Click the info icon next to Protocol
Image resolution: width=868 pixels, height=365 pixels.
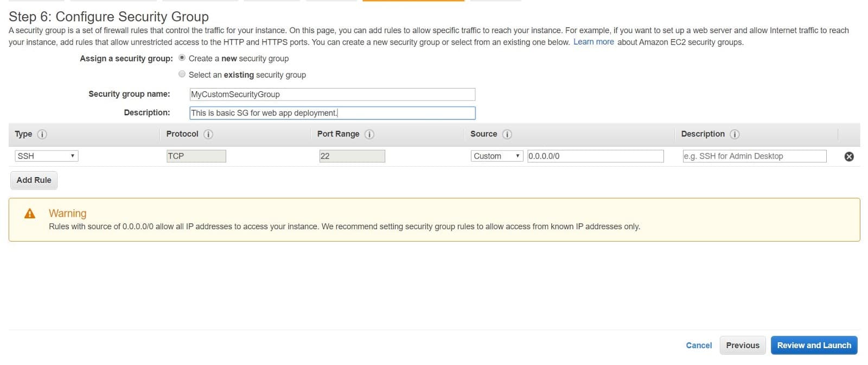[x=208, y=134]
